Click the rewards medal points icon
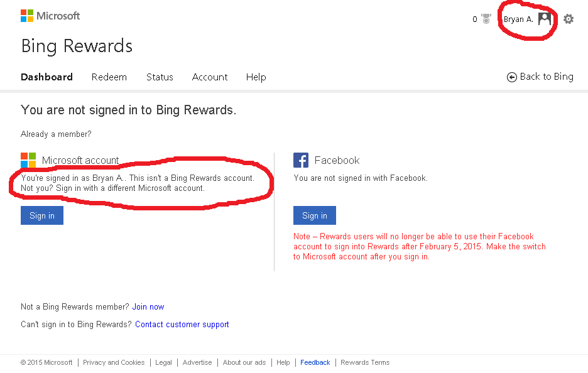Screen dimensions: 588x373 486,19
